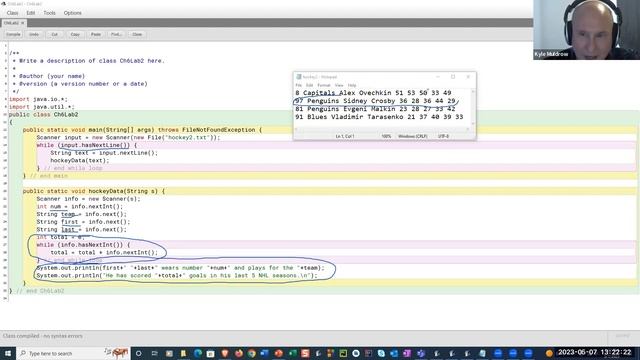Open Excel from the taskbar

292,353
